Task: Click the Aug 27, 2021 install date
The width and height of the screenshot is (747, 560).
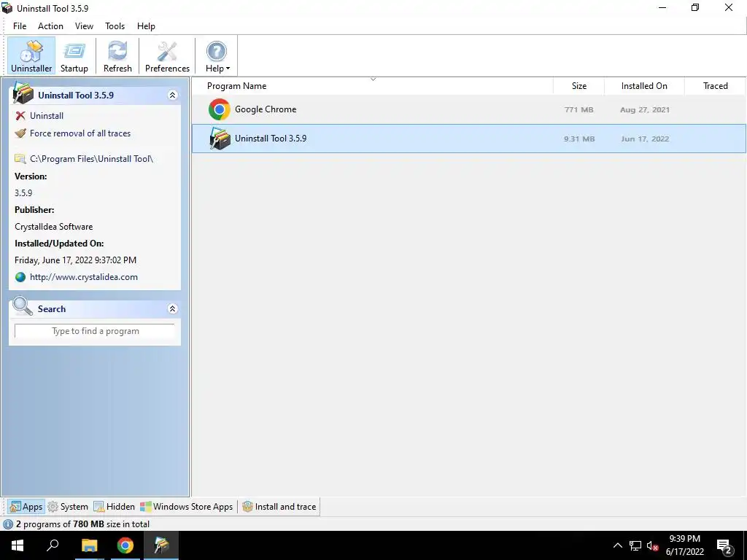Action: [645, 110]
